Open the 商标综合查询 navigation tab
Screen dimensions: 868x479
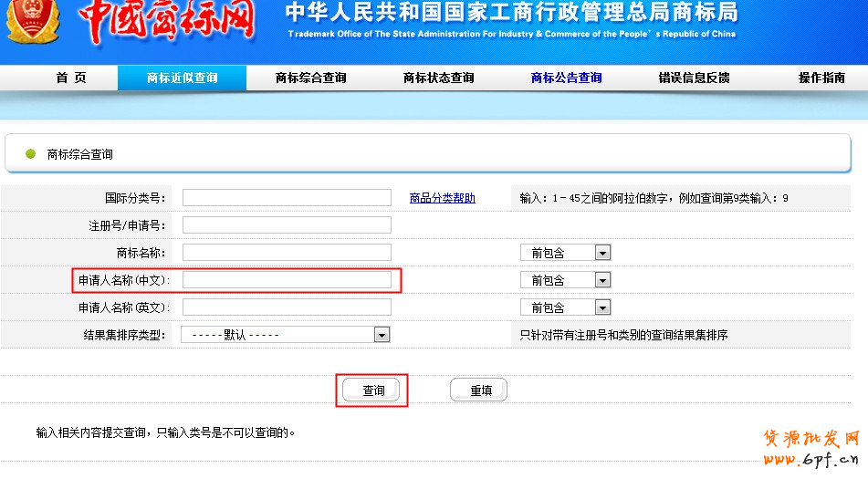pos(310,78)
